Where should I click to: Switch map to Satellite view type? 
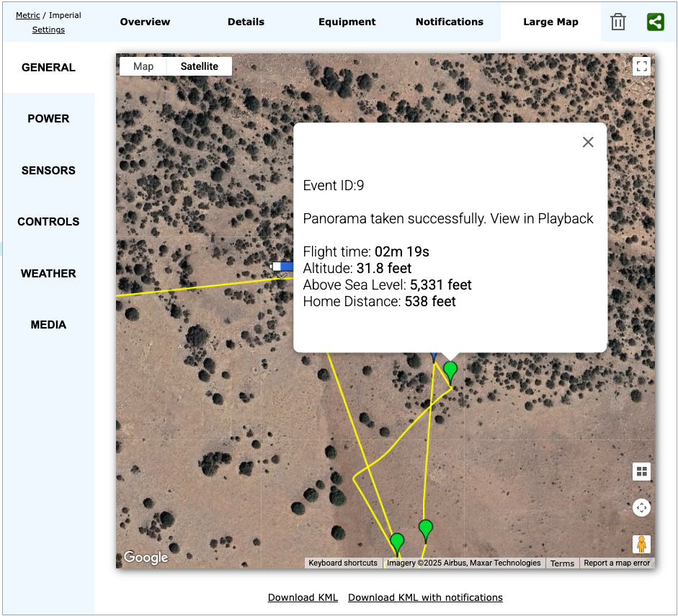199,66
